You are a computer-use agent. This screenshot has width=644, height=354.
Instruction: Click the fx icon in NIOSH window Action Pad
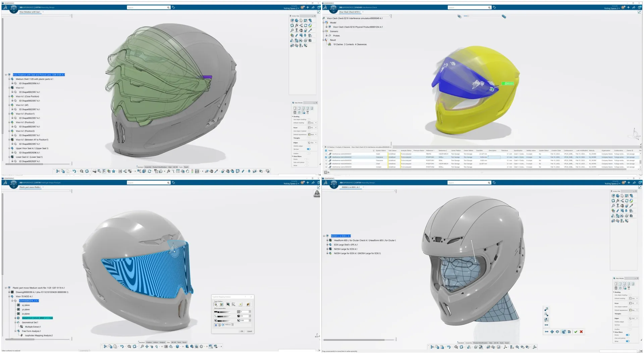(618, 201)
